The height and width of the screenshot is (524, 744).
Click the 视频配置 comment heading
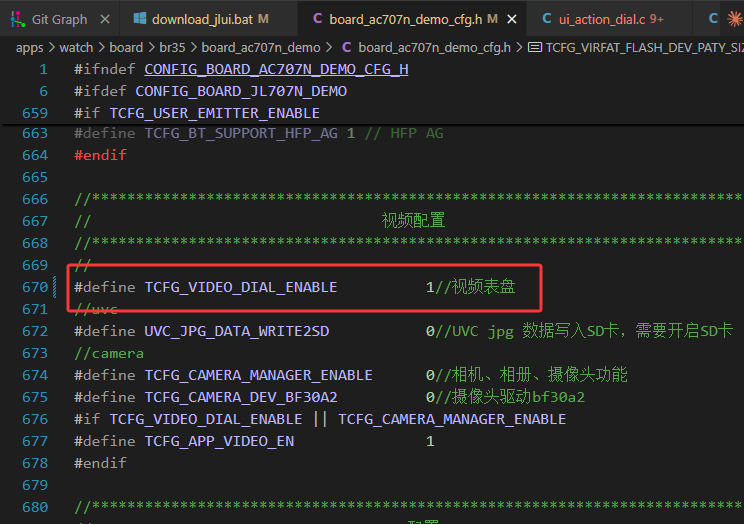pyautogui.click(x=413, y=221)
